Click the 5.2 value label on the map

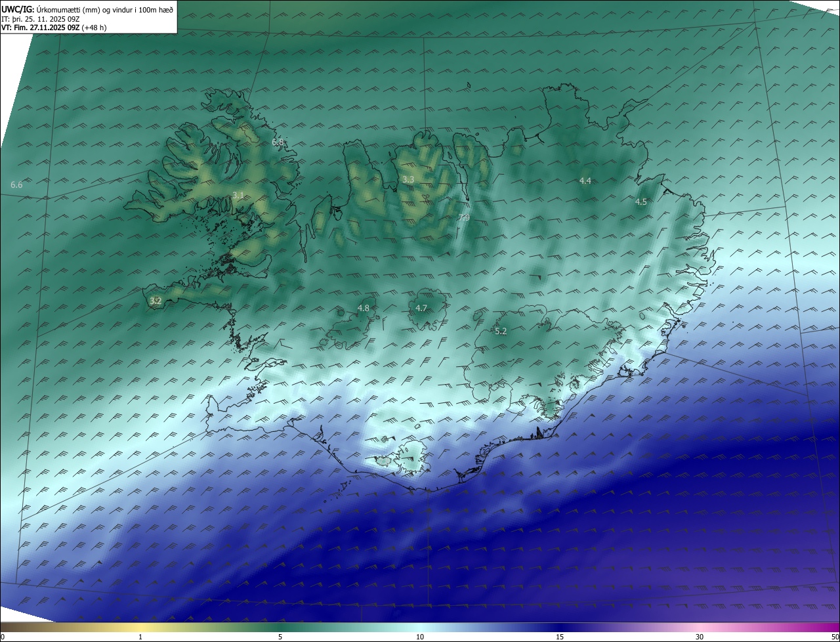point(501,332)
